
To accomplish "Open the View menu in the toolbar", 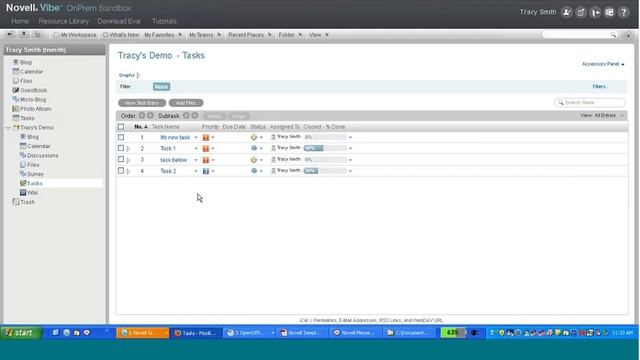I will pyautogui.click(x=318, y=35).
